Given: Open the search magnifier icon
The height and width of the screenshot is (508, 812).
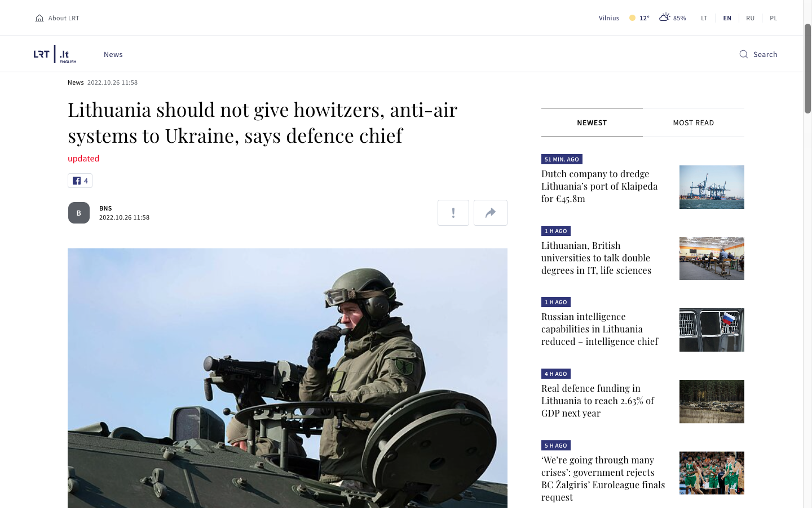Looking at the screenshot, I should 744,54.
